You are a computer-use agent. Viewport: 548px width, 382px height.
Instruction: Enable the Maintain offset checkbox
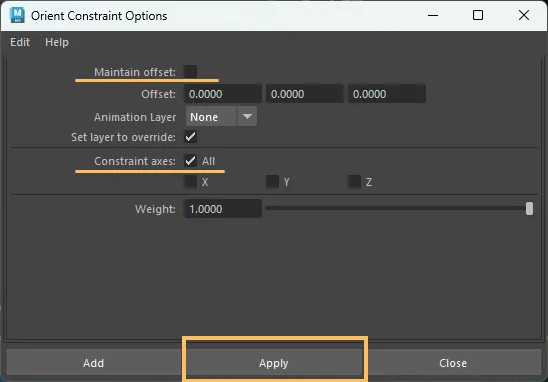pyautogui.click(x=190, y=72)
